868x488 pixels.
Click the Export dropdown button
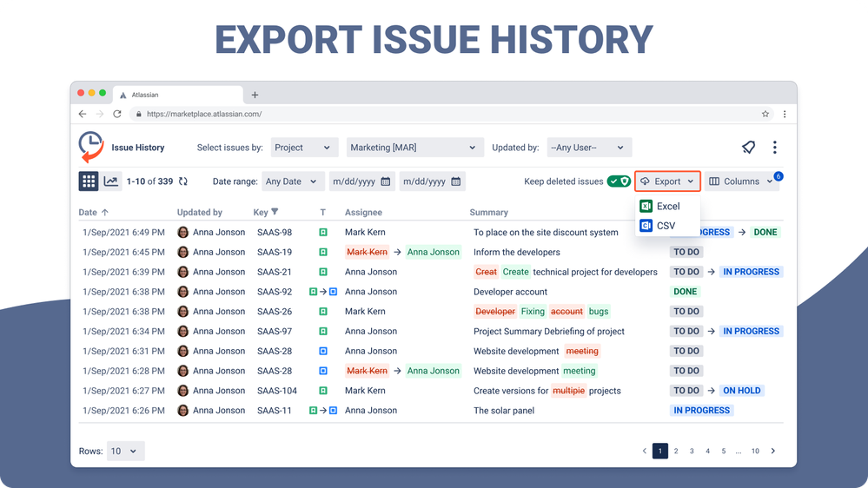[667, 181]
